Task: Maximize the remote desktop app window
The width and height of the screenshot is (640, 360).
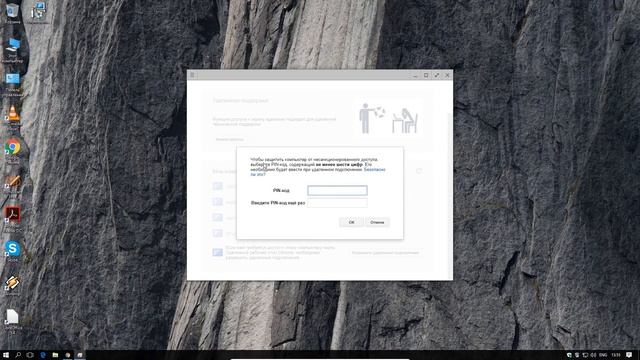Action: 426,75
